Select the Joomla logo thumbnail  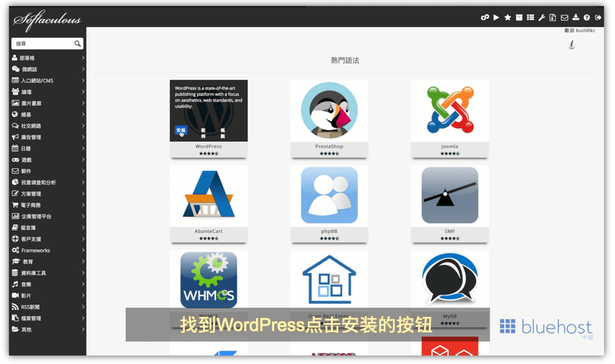point(450,111)
